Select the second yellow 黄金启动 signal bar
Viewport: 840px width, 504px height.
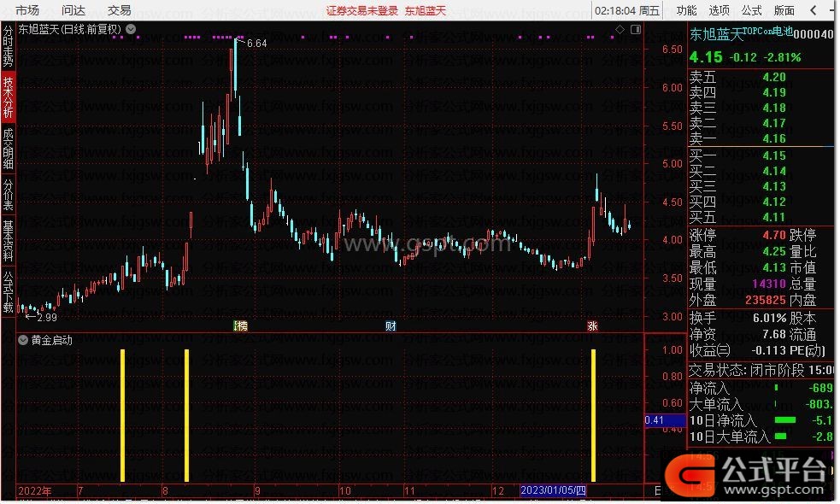[x=186, y=415]
